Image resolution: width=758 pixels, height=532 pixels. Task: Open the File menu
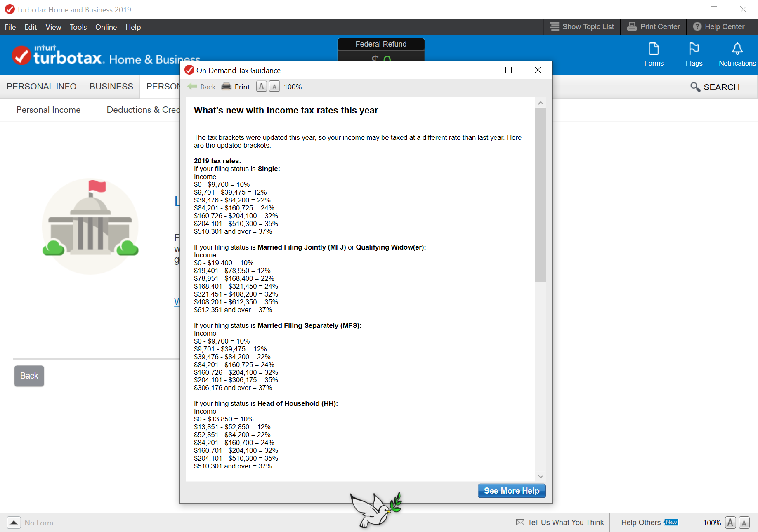10,27
